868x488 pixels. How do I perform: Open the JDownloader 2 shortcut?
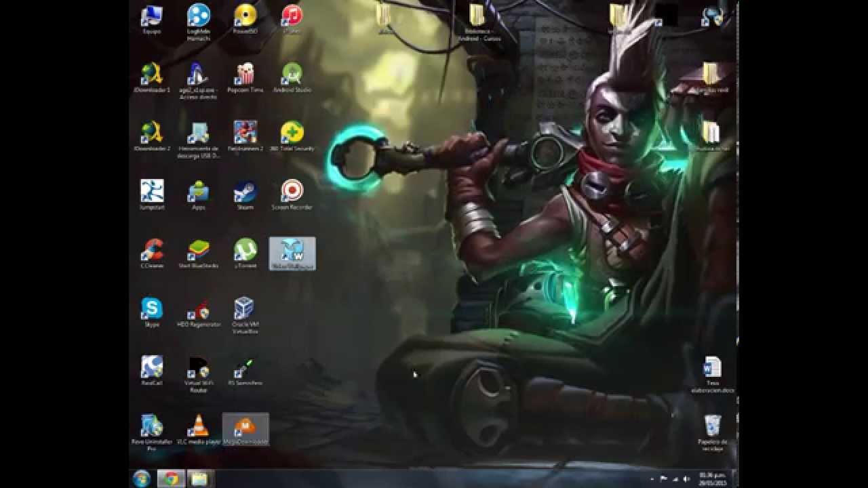tap(152, 136)
